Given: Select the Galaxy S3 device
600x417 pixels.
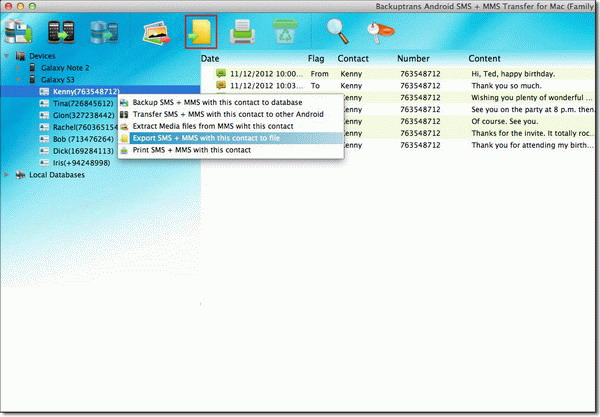Looking at the screenshot, I should pos(58,80).
